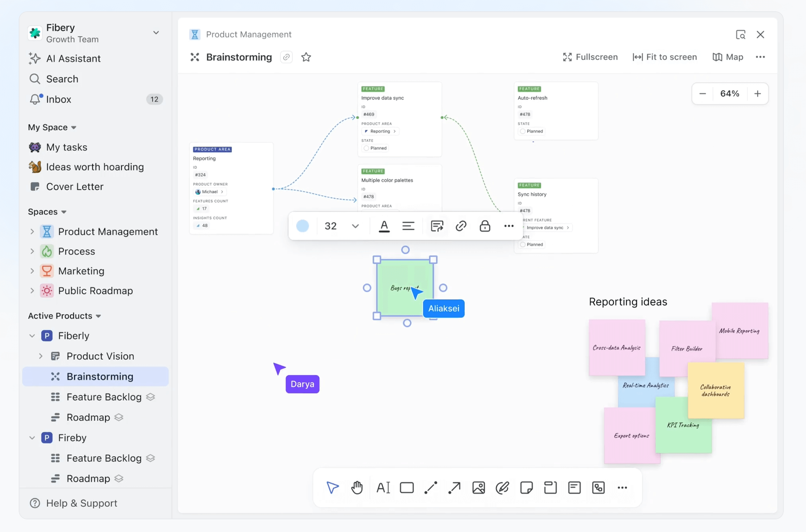Toggle the Map minimap view

click(x=728, y=57)
